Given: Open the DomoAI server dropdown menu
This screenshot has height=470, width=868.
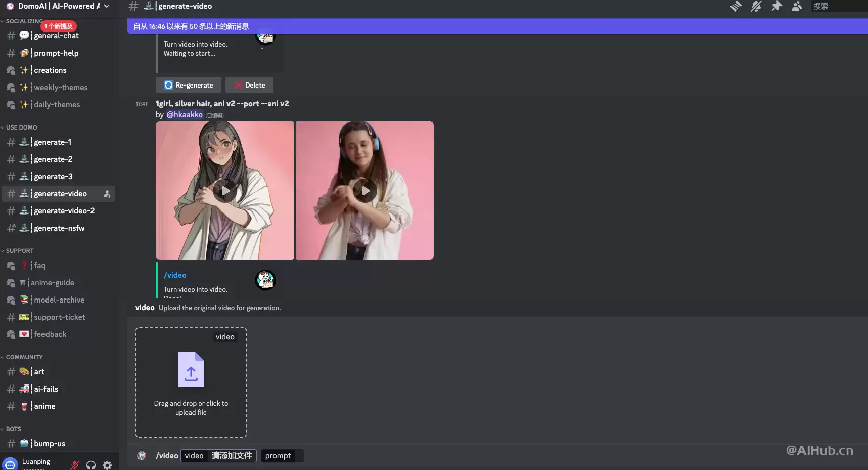Looking at the screenshot, I should (x=58, y=6).
